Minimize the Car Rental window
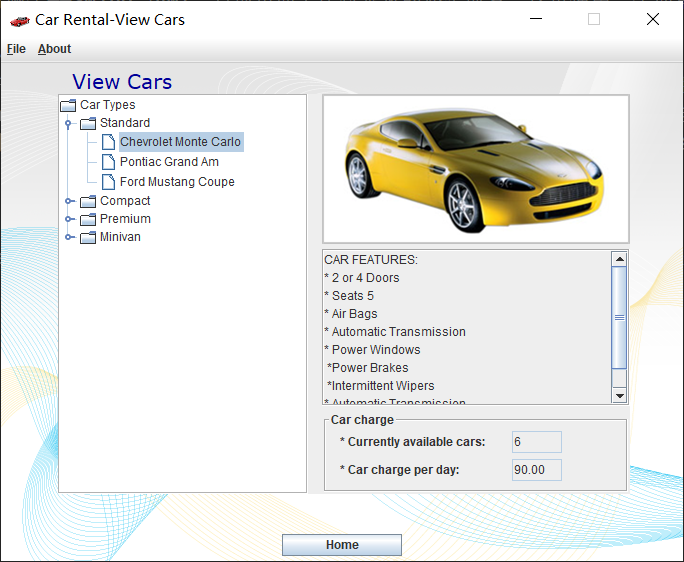Image resolution: width=684 pixels, height=562 pixels. (x=536, y=19)
